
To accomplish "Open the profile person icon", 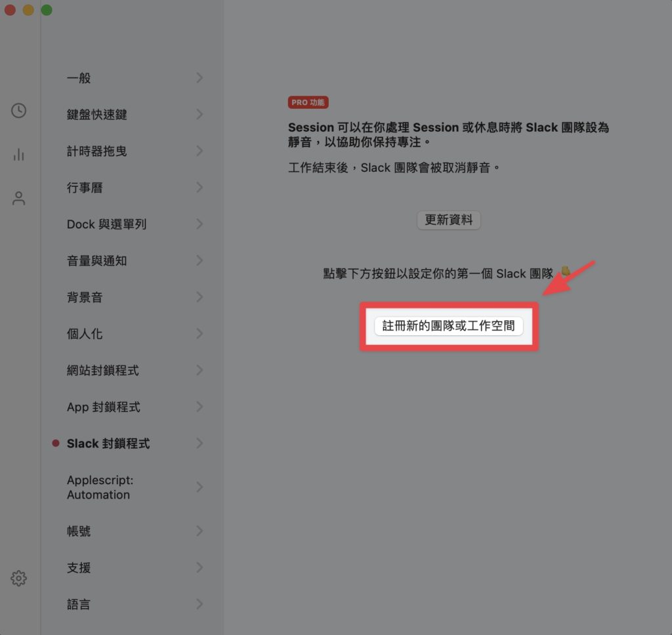I will coord(18,198).
